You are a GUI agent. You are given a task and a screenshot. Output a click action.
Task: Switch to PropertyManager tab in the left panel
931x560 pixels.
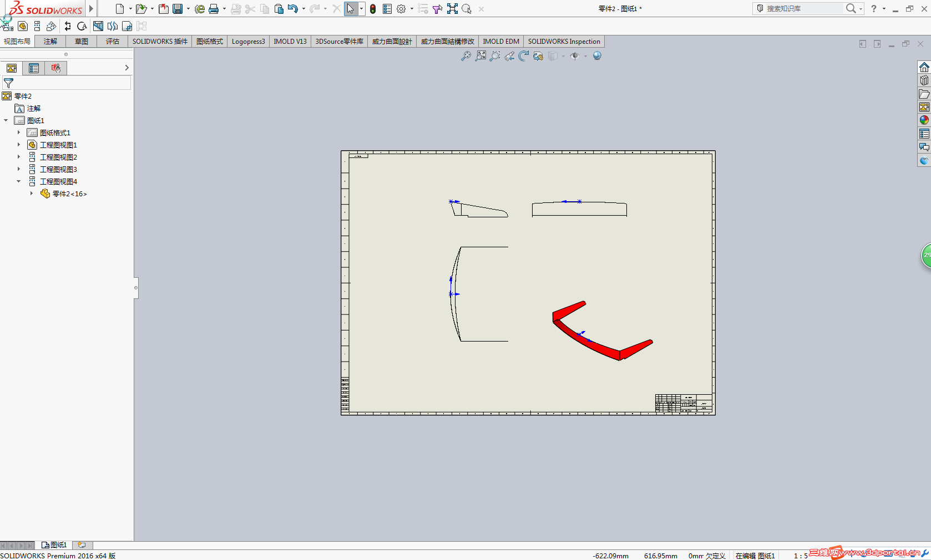click(34, 68)
